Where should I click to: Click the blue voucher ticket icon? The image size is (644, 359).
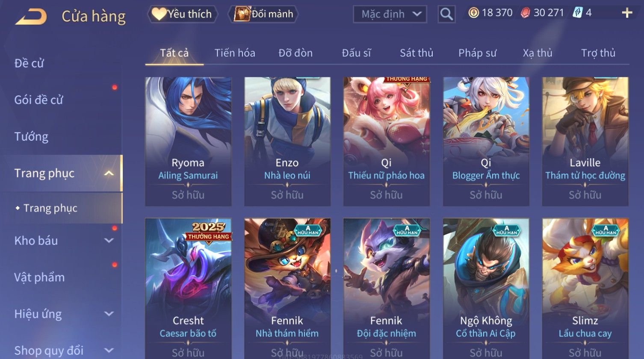pos(578,13)
